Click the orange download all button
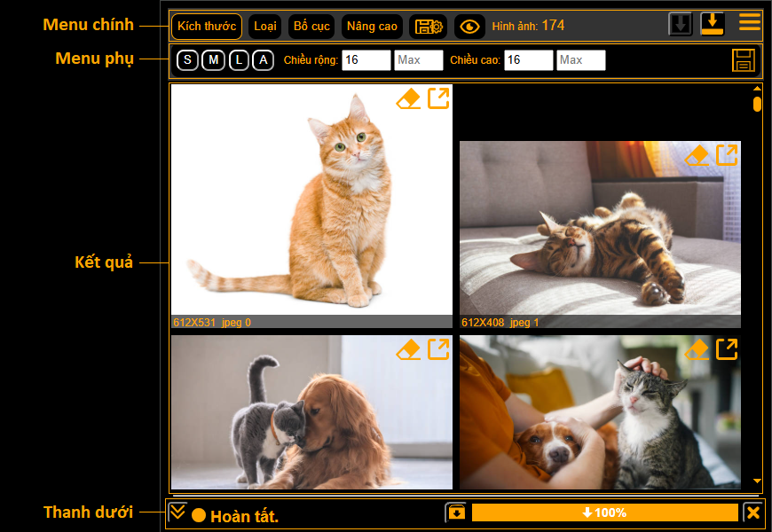772x532 pixels. click(713, 24)
